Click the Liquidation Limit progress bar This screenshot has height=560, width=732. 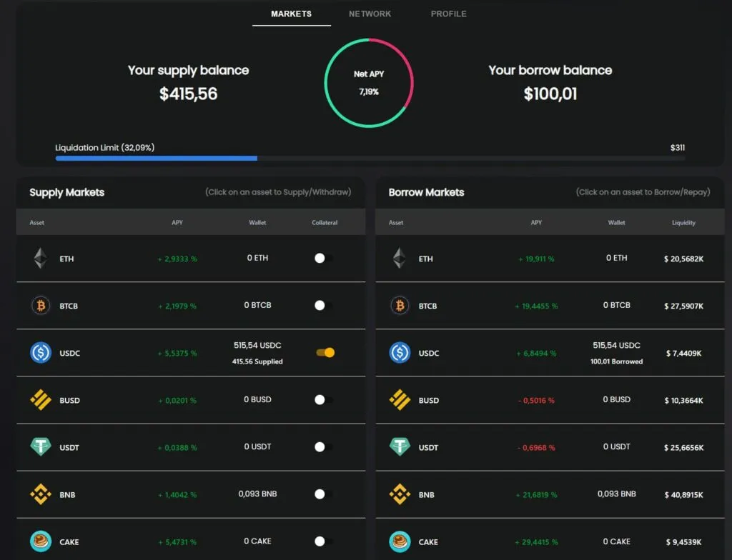pyautogui.click(x=370, y=158)
